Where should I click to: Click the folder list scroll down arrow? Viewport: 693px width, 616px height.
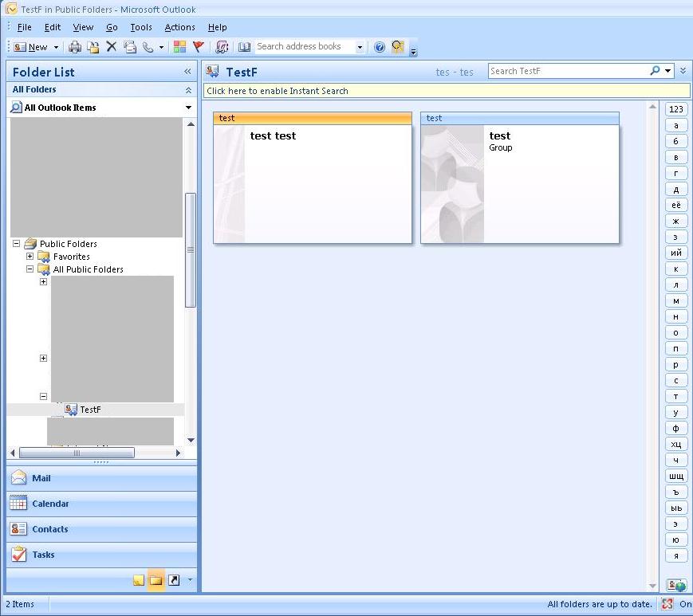pos(191,440)
